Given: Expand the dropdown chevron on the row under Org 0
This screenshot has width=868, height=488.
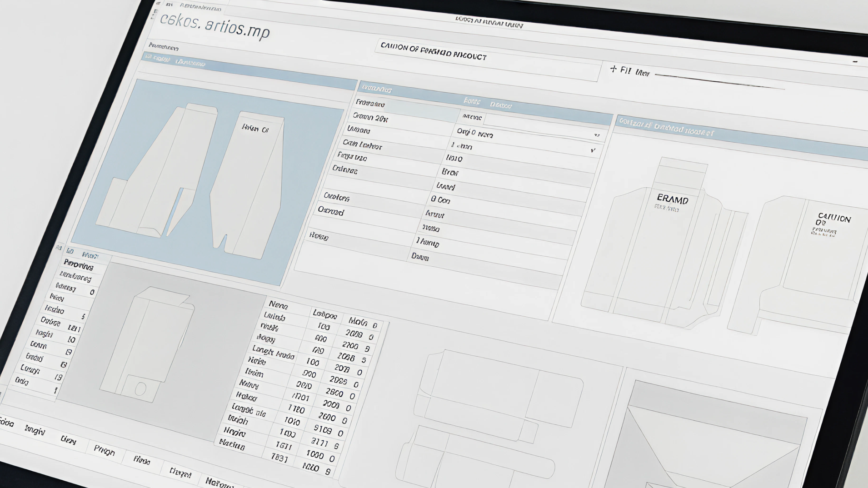Looking at the screenshot, I should click(593, 150).
